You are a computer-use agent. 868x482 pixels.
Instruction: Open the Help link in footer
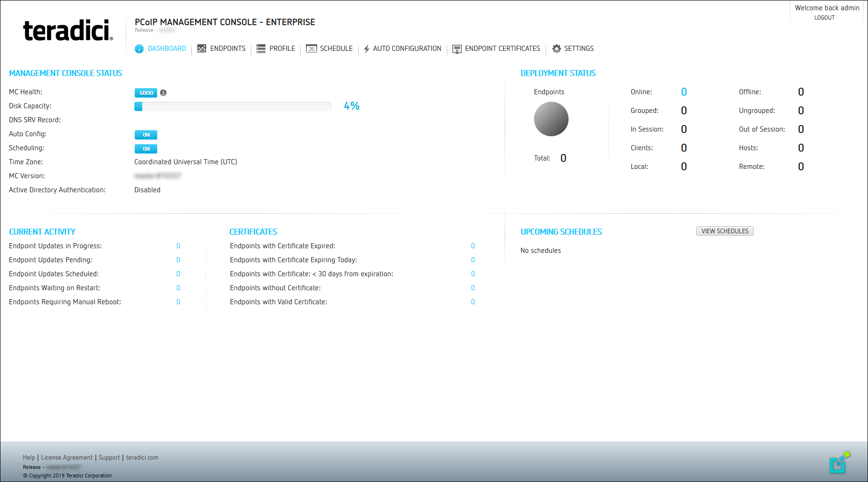[29, 458]
